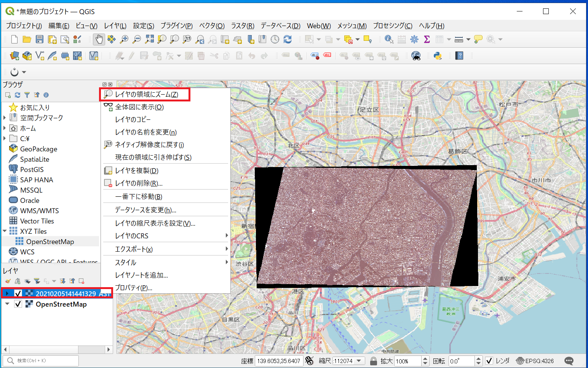Image resolution: width=588 pixels, height=368 pixels.
Task: Click the EPSG:4326 CRS button
Action: tap(535, 361)
